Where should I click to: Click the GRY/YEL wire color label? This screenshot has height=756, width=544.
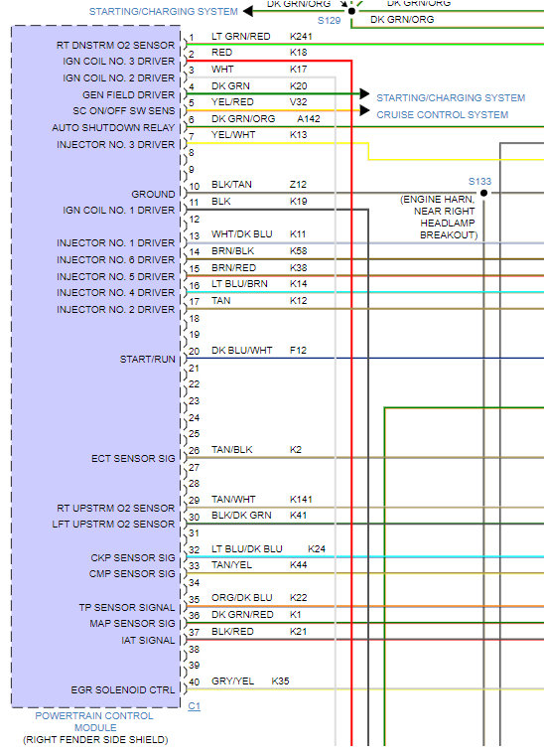click(232, 680)
